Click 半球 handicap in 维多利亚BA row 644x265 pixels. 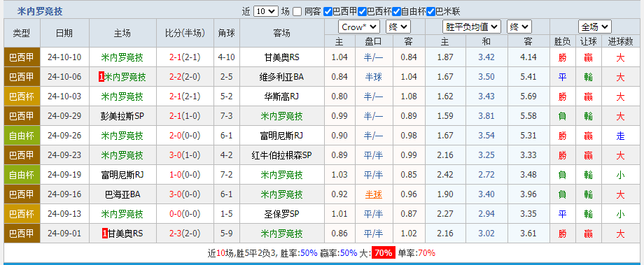pos(373,77)
